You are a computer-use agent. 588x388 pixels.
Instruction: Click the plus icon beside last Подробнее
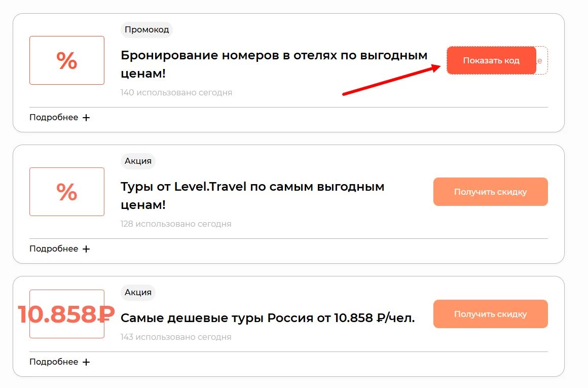click(86, 362)
